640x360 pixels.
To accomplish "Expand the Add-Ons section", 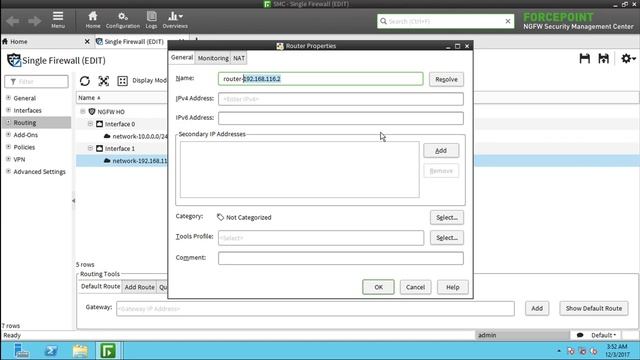I will pyautogui.click(x=9, y=135).
